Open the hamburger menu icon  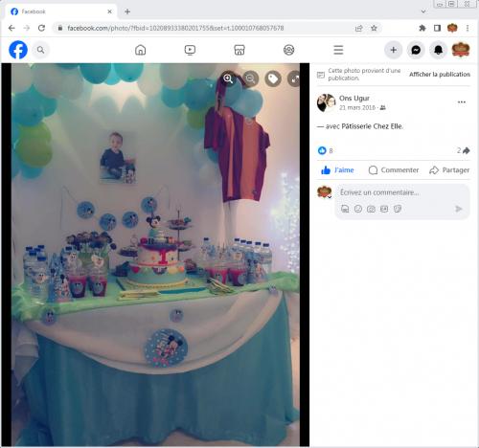tap(338, 50)
